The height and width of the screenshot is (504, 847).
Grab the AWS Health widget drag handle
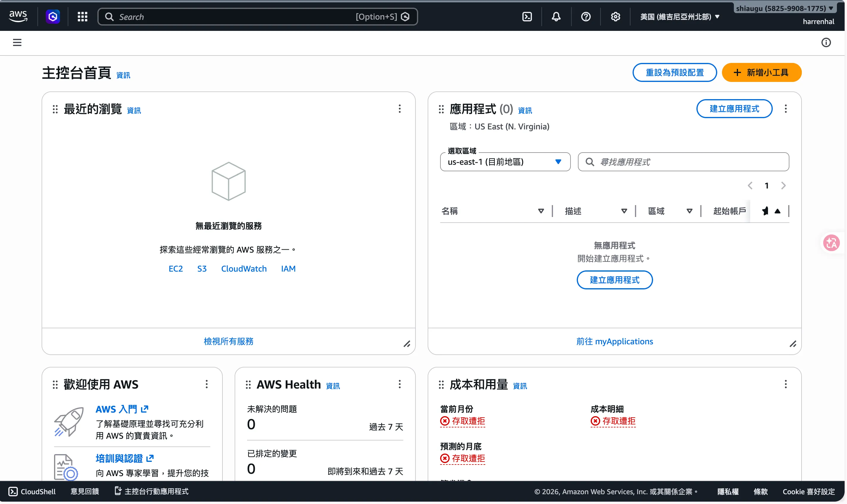[248, 384]
